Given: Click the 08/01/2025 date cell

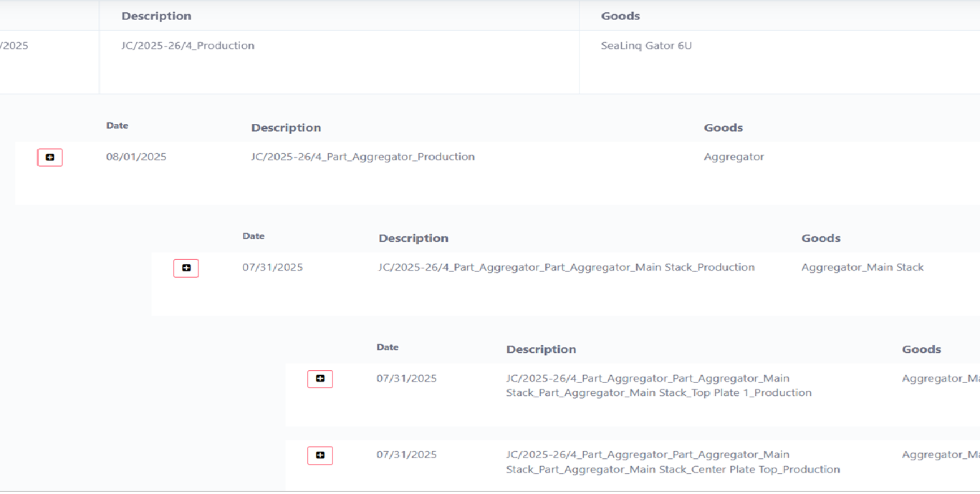Looking at the screenshot, I should tap(136, 157).
